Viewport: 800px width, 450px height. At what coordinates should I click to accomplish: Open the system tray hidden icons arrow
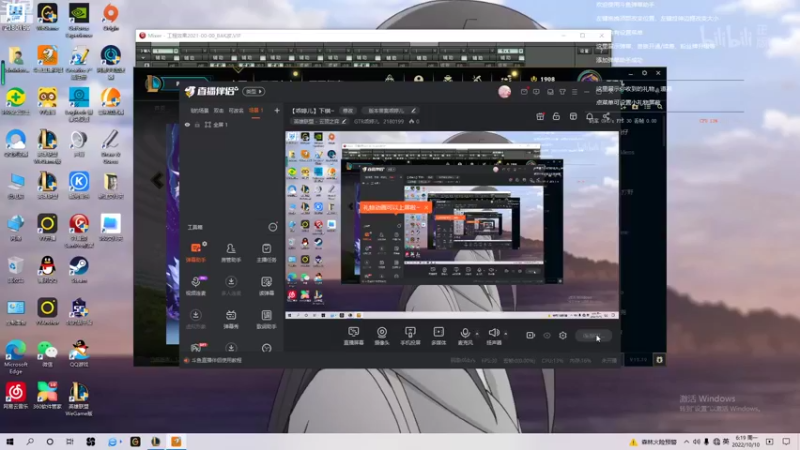coord(686,442)
